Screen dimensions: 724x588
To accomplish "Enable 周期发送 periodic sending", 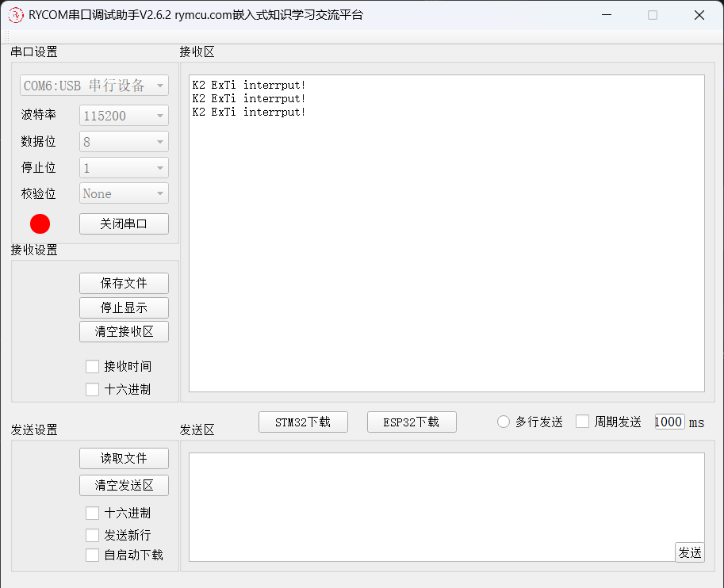I will (583, 421).
